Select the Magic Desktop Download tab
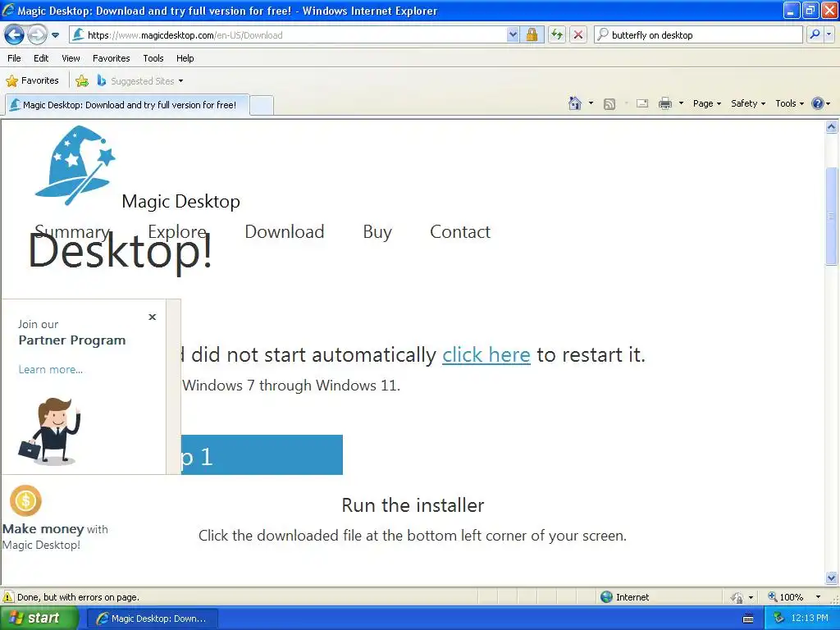This screenshot has width=840, height=630. (x=127, y=105)
